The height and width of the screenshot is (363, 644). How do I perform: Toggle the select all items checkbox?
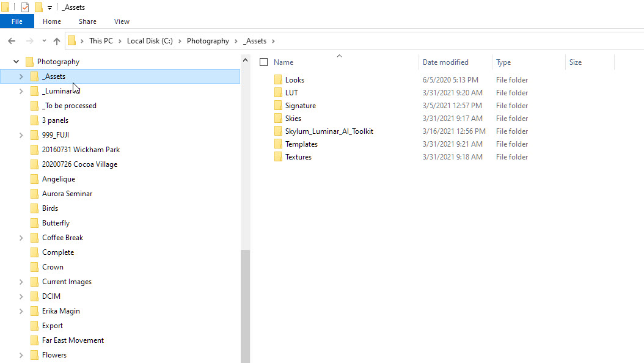[x=264, y=62]
